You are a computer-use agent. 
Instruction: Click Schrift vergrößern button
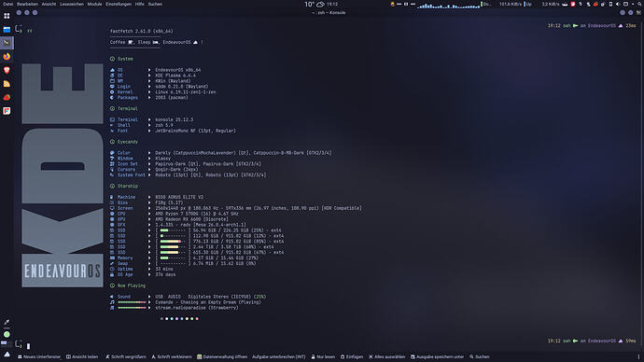click(x=125, y=356)
